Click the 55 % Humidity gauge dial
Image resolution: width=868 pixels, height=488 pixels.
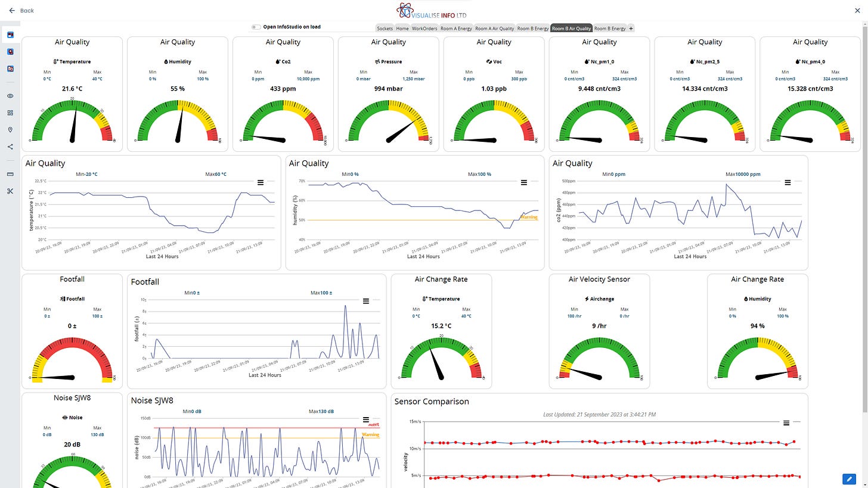pyautogui.click(x=178, y=120)
